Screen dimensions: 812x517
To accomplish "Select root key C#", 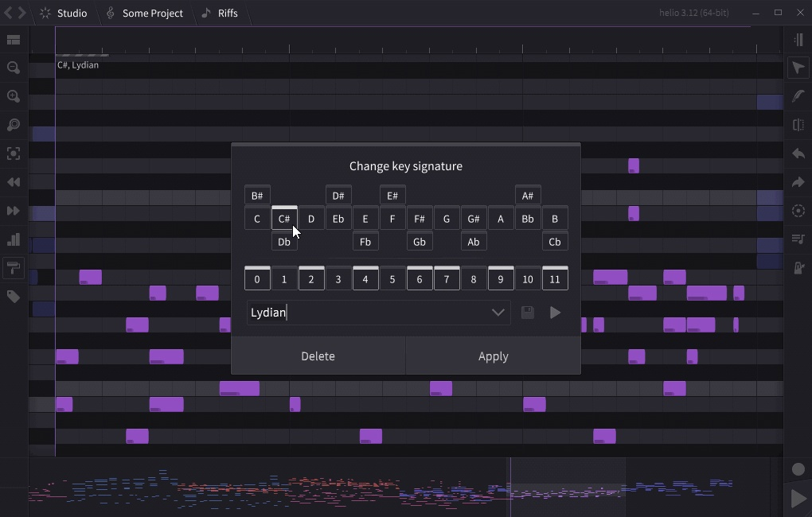I will [x=283, y=218].
